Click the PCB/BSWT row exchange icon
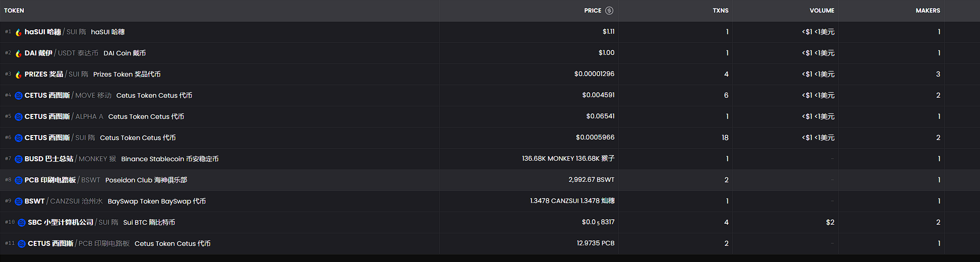The image size is (980, 262). point(19,180)
